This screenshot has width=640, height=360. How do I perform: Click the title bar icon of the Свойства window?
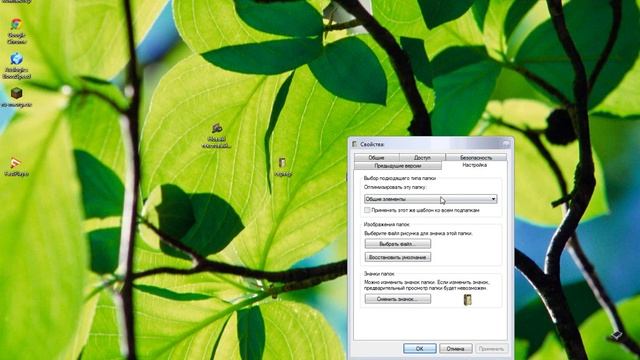point(355,144)
